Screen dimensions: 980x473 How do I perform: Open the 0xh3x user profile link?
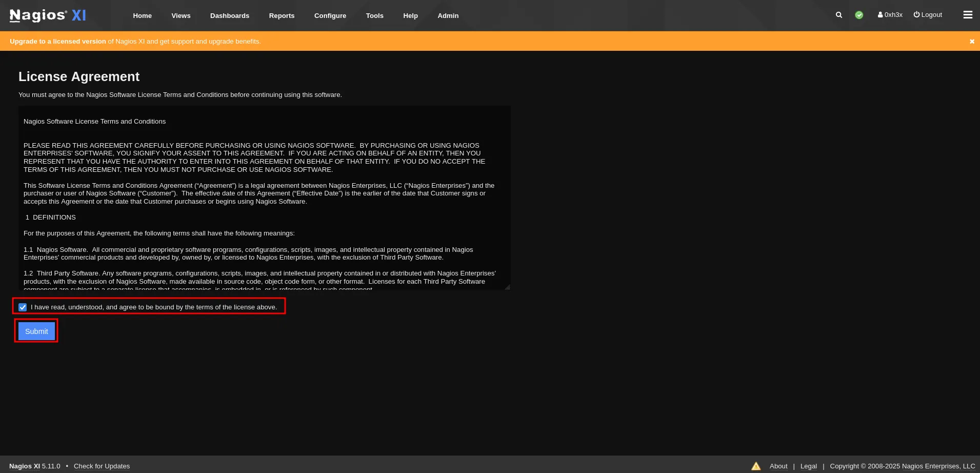tap(890, 15)
